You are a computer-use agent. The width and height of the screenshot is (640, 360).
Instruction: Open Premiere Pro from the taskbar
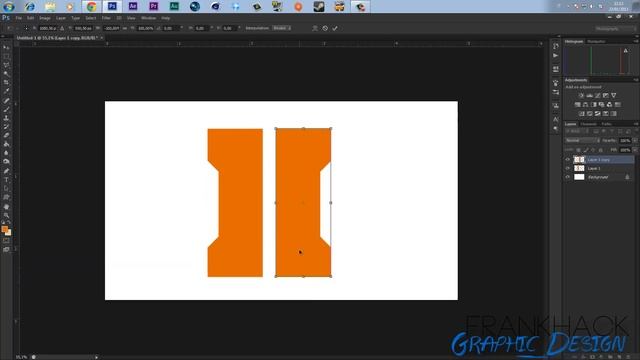click(153, 7)
